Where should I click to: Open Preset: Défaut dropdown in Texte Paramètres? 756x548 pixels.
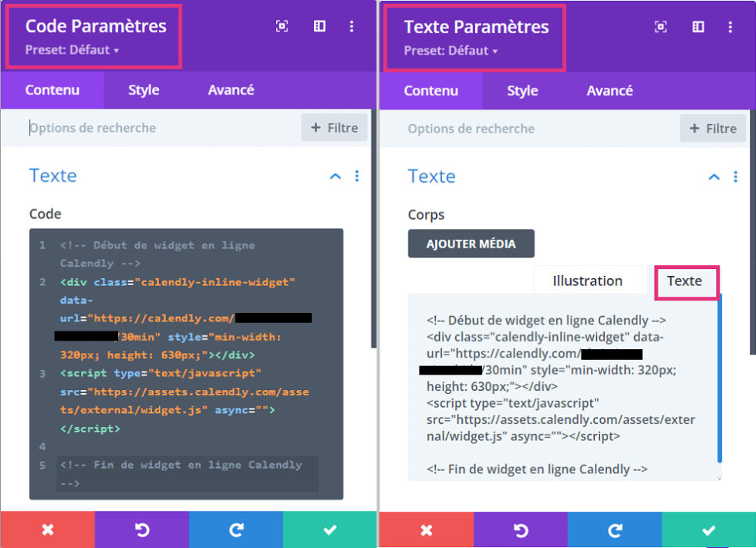[451, 51]
